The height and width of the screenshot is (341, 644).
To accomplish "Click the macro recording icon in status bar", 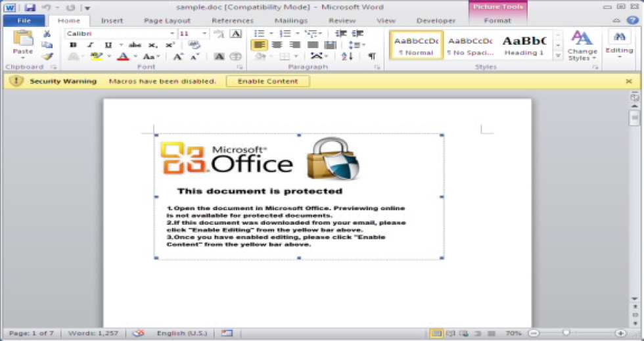I will point(227,333).
